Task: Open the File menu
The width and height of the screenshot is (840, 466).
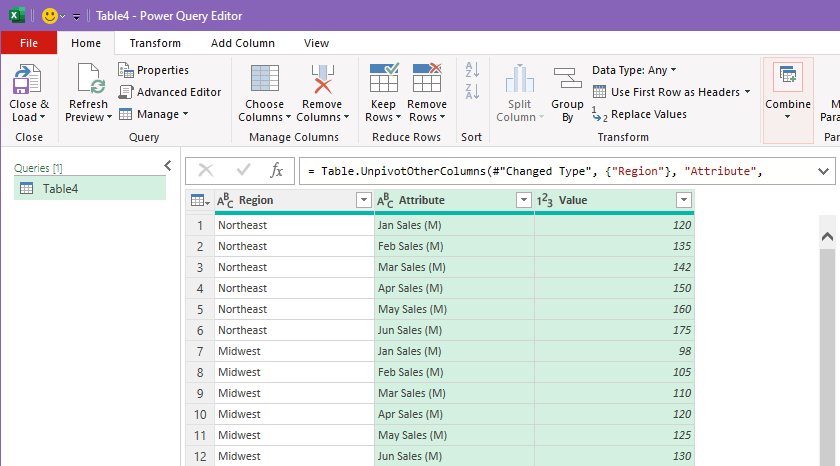Action: pos(29,43)
